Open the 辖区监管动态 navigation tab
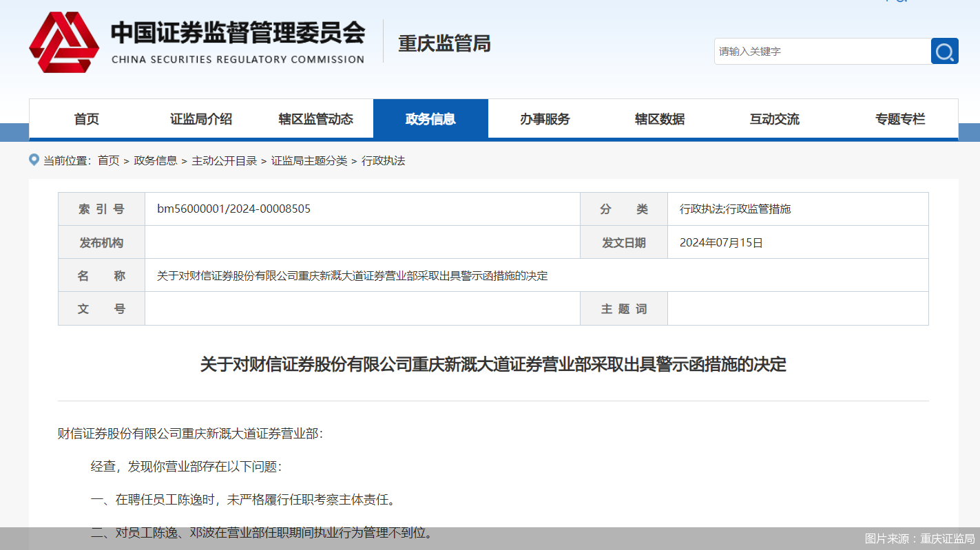Viewport: 980px width, 550px height. [x=315, y=119]
